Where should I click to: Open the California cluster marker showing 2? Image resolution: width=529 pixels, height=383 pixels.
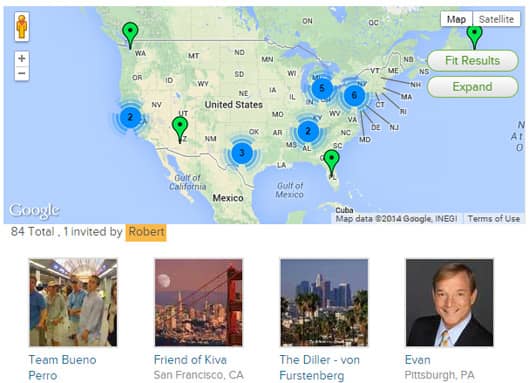130,117
